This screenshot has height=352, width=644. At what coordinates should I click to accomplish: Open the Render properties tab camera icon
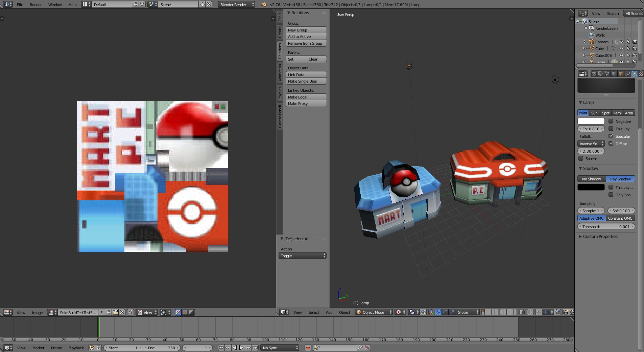click(594, 74)
